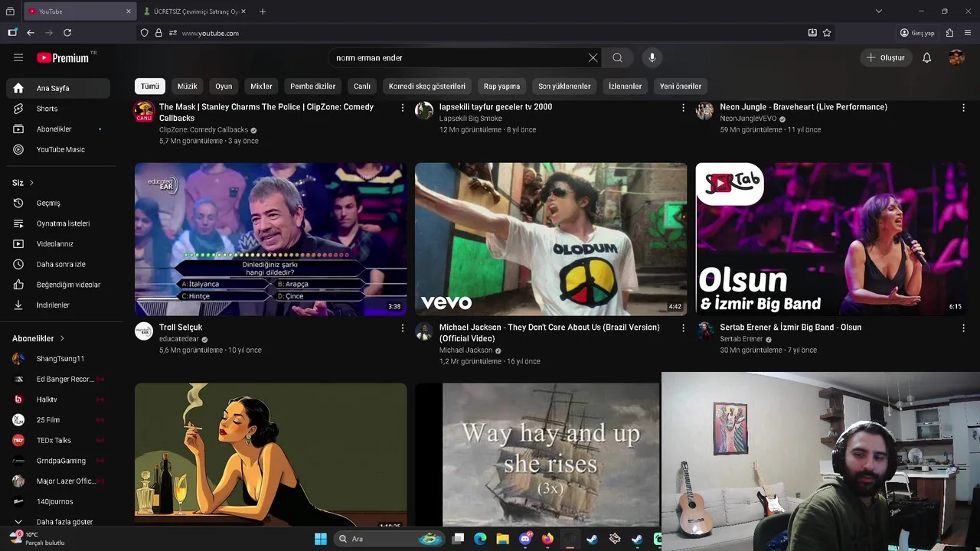Expand the Abonelikler section heading
Image resolution: width=980 pixels, height=551 pixels.
point(38,338)
